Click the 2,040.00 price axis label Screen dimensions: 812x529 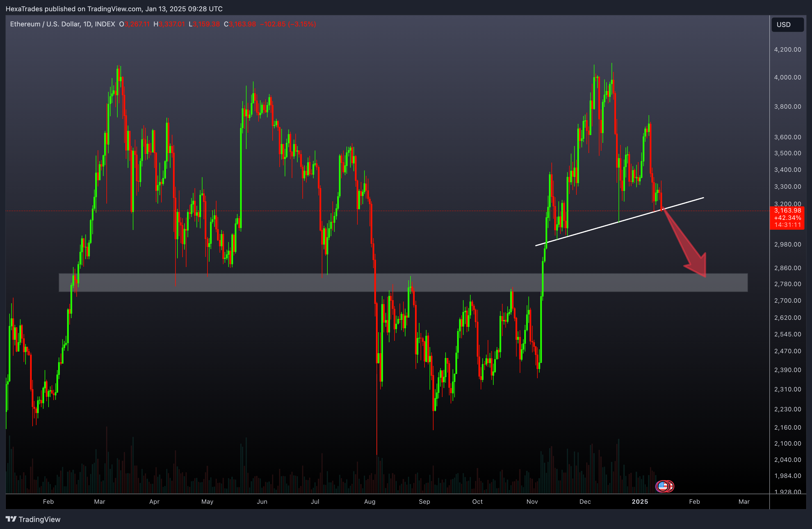pyautogui.click(x=788, y=460)
